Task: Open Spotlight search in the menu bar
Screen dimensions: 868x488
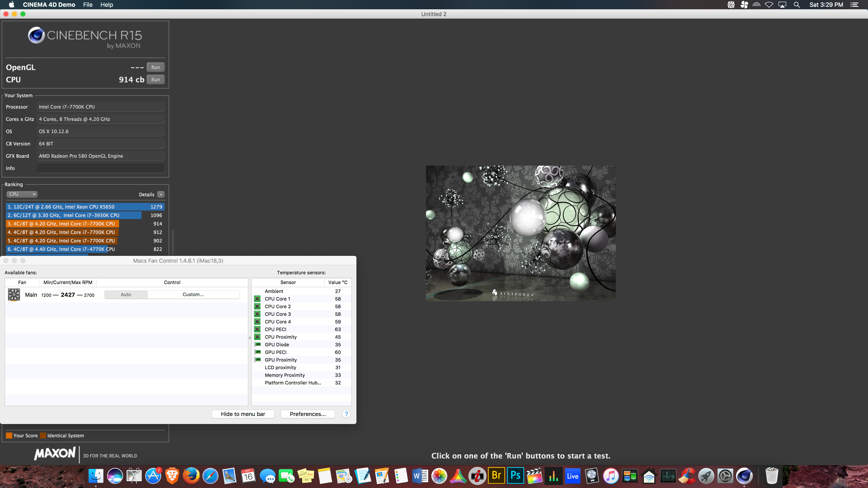Action: pos(797,5)
